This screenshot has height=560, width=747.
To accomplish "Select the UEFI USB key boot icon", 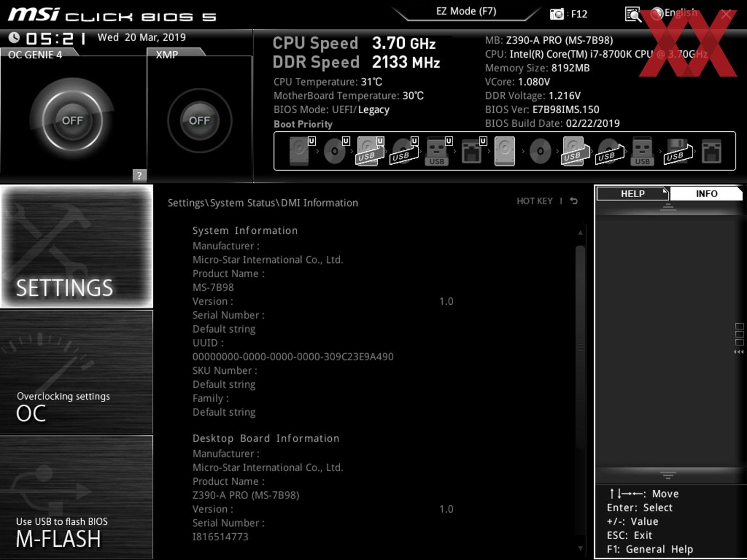I will pos(438,151).
